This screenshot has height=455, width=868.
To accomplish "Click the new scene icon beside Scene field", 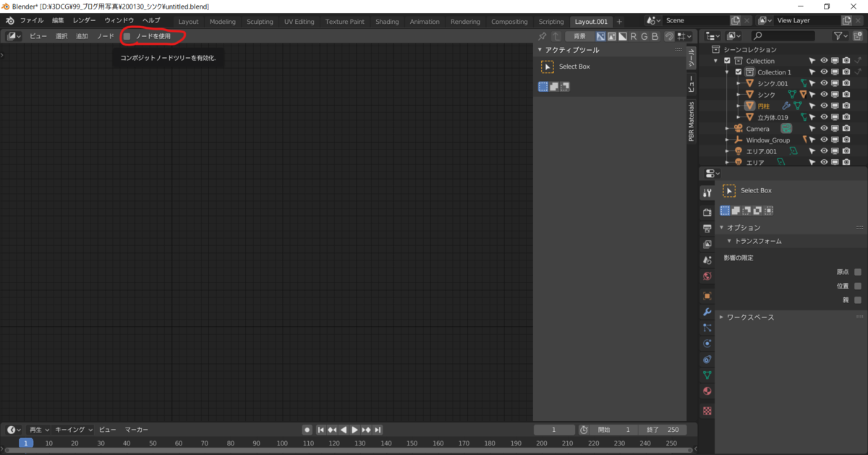I will pos(736,21).
